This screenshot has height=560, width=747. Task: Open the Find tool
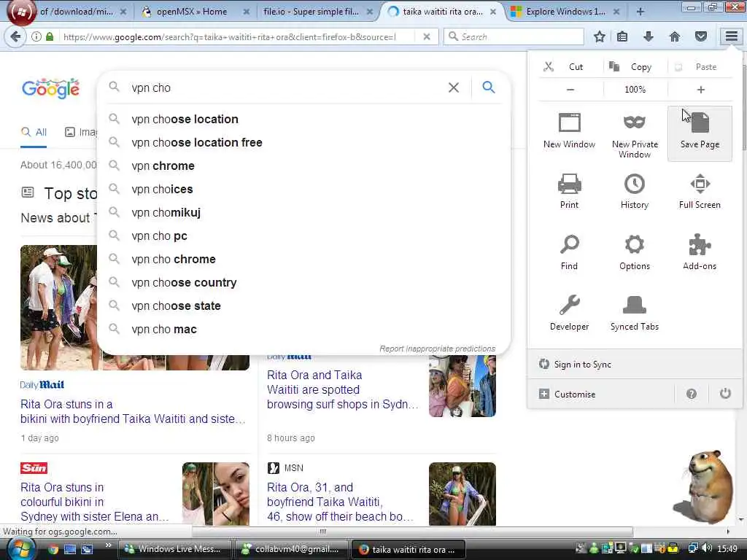[x=569, y=252]
